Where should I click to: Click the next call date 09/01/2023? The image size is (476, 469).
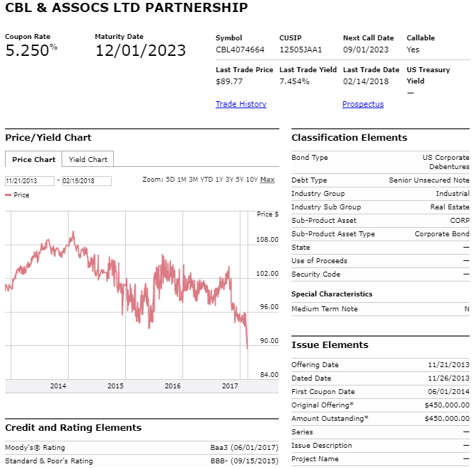[x=366, y=50]
